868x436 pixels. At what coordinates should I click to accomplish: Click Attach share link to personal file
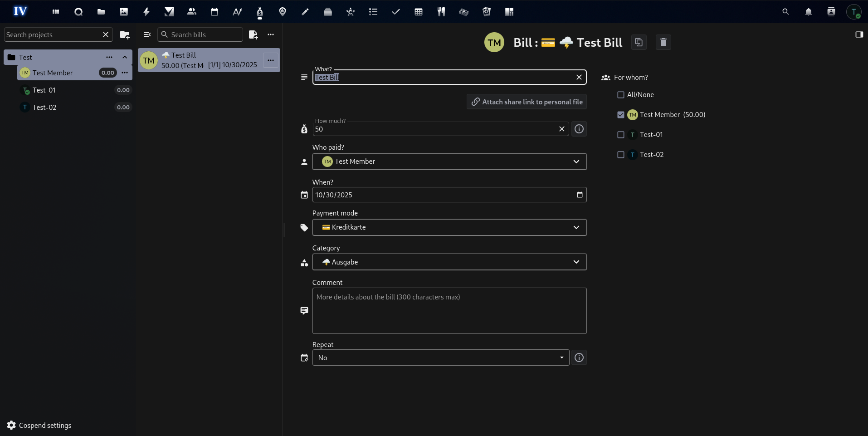click(527, 102)
